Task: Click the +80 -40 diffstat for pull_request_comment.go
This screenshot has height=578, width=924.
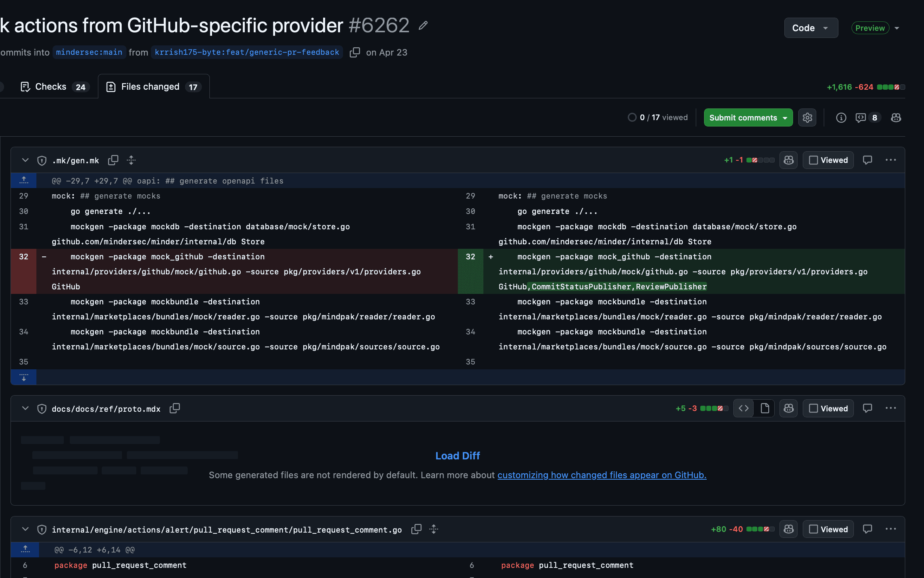Action: (742, 529)
